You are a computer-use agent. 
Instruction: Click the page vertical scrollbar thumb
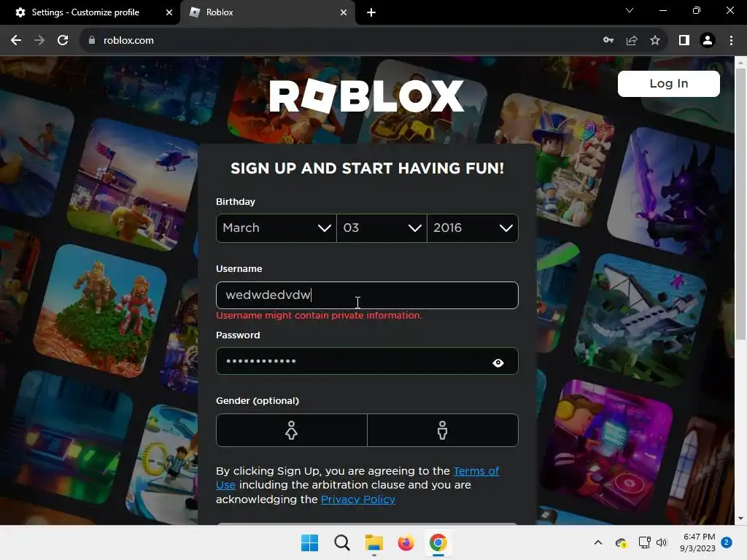(x=740, y=204)
